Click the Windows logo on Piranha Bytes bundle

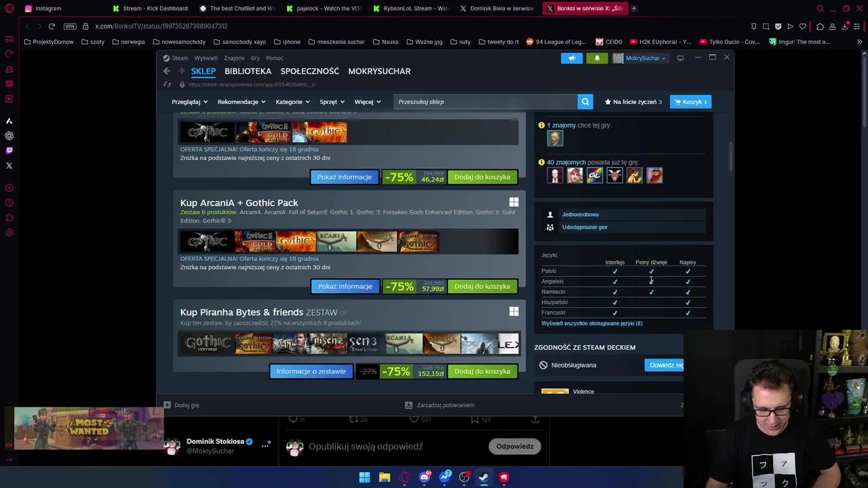514,311
